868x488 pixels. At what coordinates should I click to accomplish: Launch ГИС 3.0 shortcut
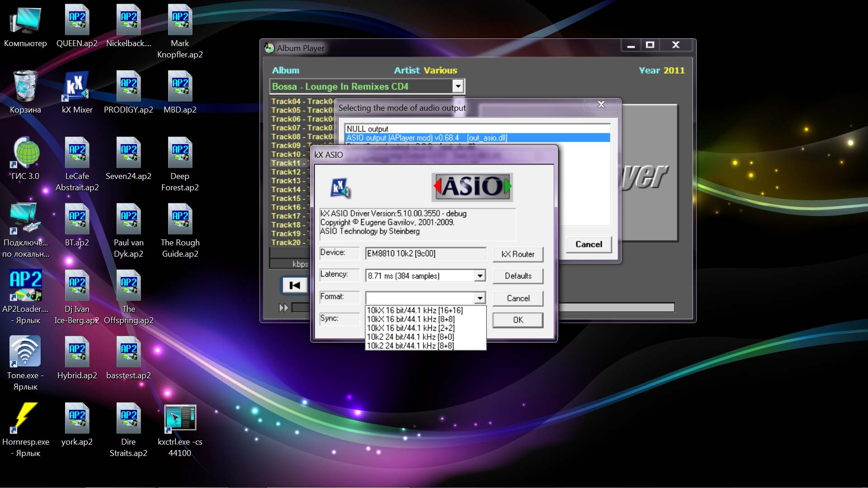coord(25,152)
